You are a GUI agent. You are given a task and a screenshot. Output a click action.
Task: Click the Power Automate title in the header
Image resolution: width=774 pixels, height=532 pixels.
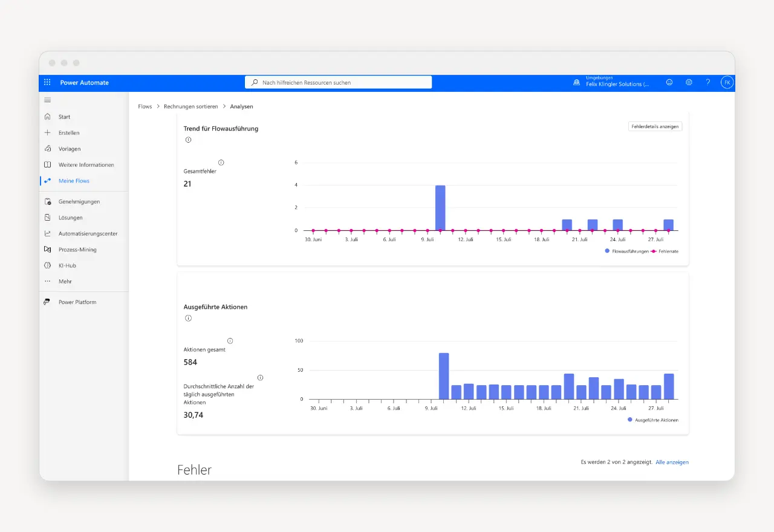pyautogui.click(x=85, y=83)
